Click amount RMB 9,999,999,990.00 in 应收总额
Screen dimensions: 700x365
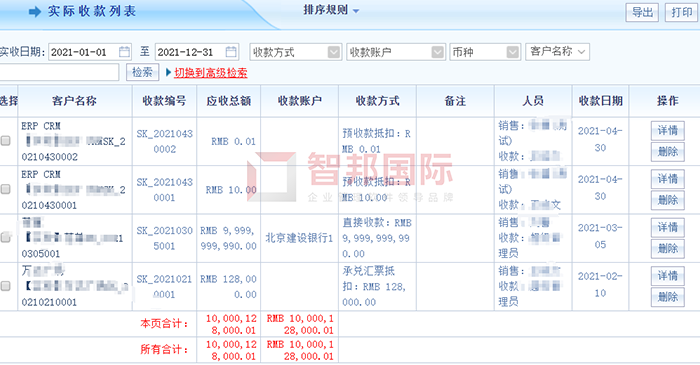[x=228, y=238]
